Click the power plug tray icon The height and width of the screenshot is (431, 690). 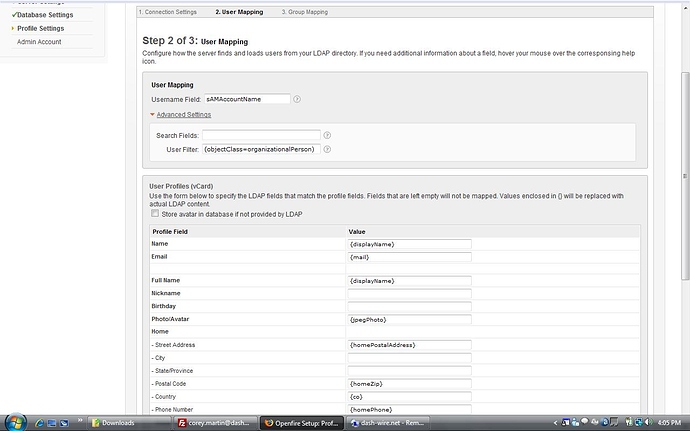click(629, 422)
